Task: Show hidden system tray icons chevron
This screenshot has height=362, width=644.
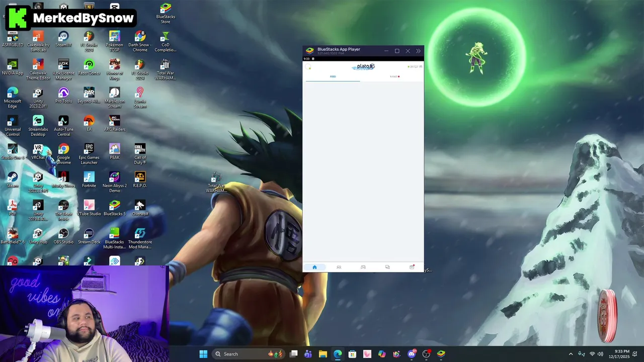Action: pos(571,354)
